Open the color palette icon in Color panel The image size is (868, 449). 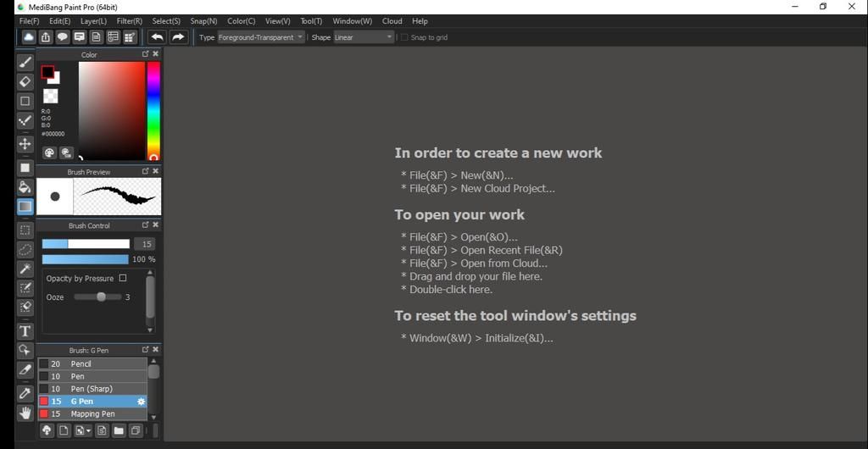[x=49, y=152]
